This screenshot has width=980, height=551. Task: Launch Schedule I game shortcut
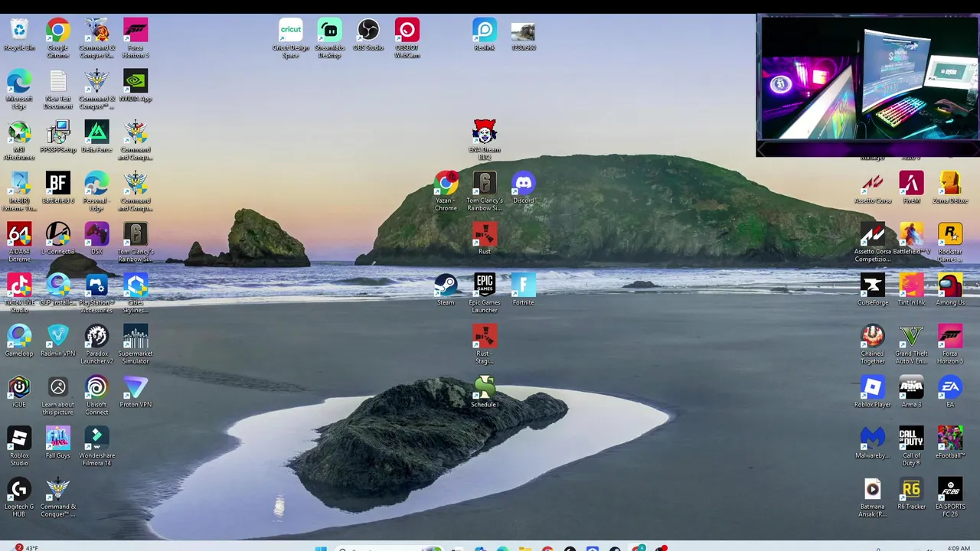tap(485, 392)
